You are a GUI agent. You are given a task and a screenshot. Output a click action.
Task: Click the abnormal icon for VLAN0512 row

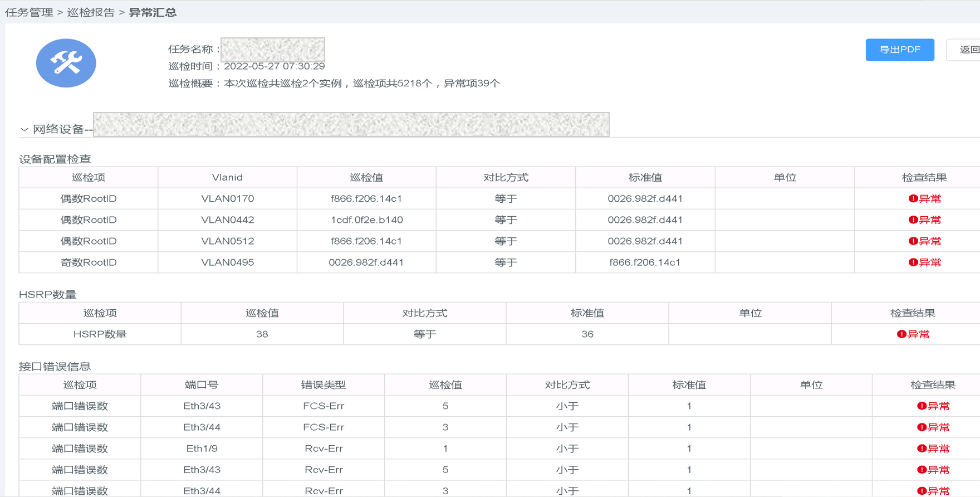coord(913,241)
